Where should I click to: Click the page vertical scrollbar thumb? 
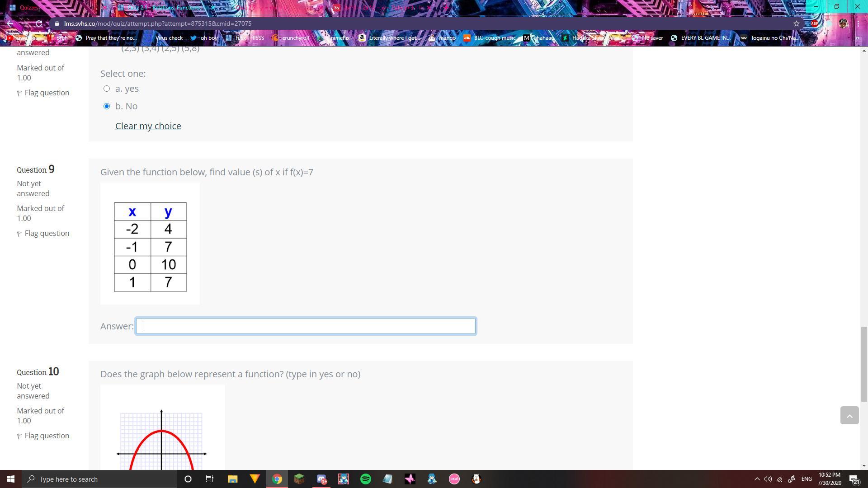click(x=864, y=364)
